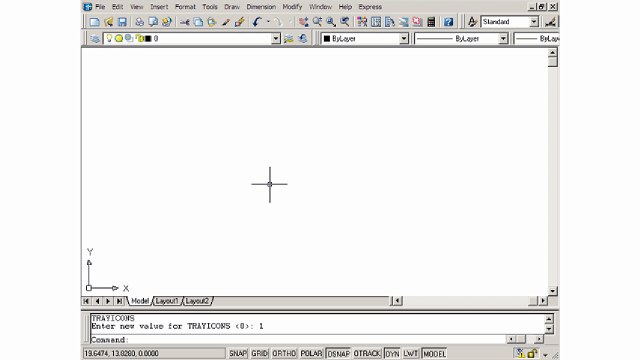Expand the layer list dropdown
The height and width of the screenshot is (360, 640).
pyautogui.click(x=276, y=38)
